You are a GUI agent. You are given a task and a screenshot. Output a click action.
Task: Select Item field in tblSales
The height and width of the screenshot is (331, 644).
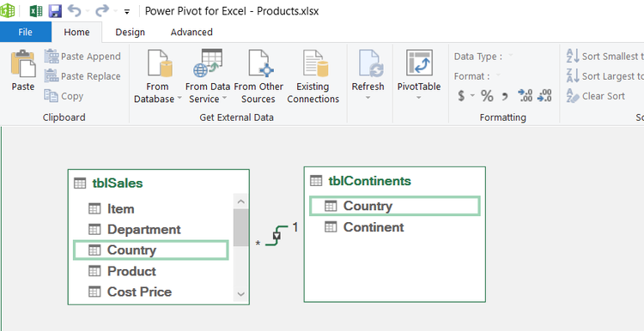(150, 208)
